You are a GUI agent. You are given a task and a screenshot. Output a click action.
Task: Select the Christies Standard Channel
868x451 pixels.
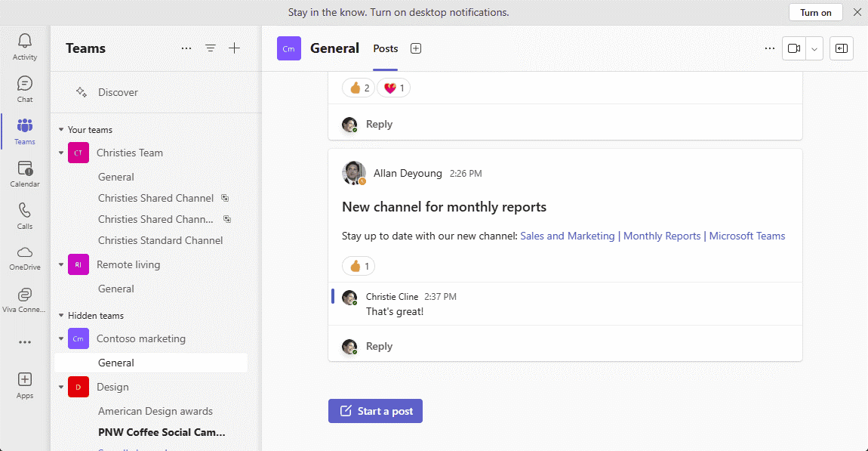click(160, 240)
